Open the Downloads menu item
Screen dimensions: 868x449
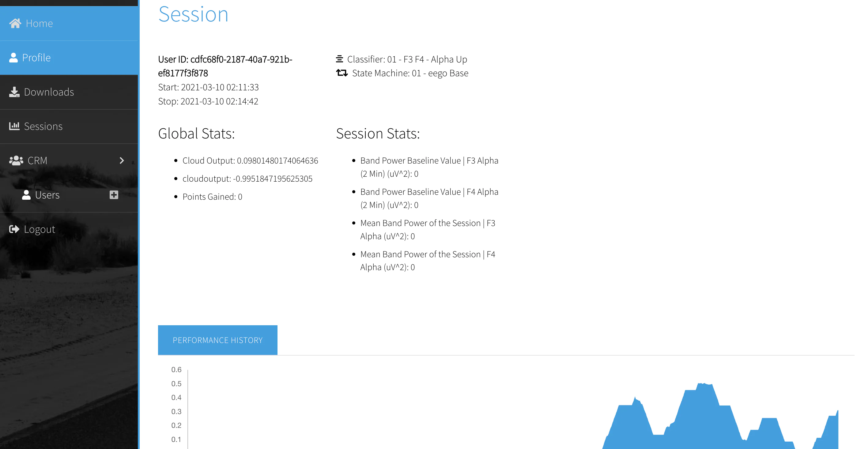coord(49,92)
